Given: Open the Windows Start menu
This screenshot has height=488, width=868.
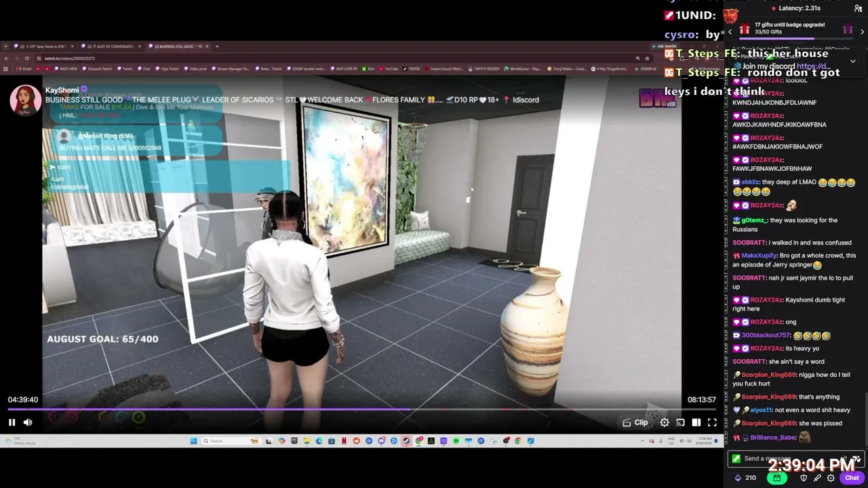Looking at the screenshot, I should (x=193, y=441).
